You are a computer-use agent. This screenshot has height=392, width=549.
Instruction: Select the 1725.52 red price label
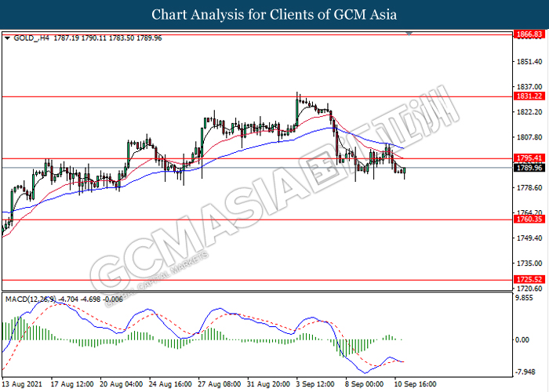click(x=529, y=279)
